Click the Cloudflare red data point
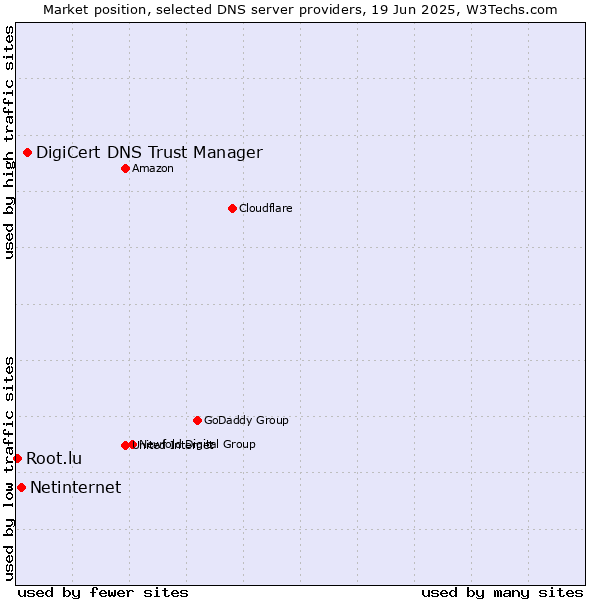 pyautogui.click(x=232, y=209)
